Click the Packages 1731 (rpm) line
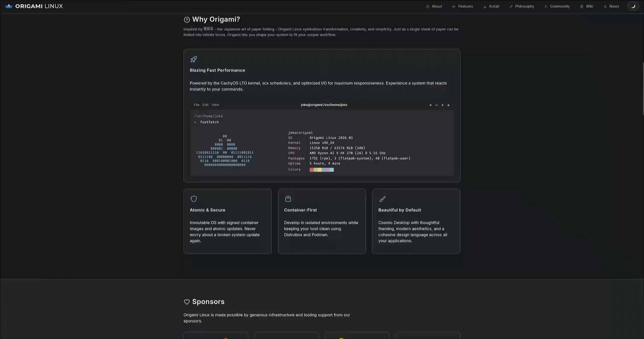 [x=360, y=158]
